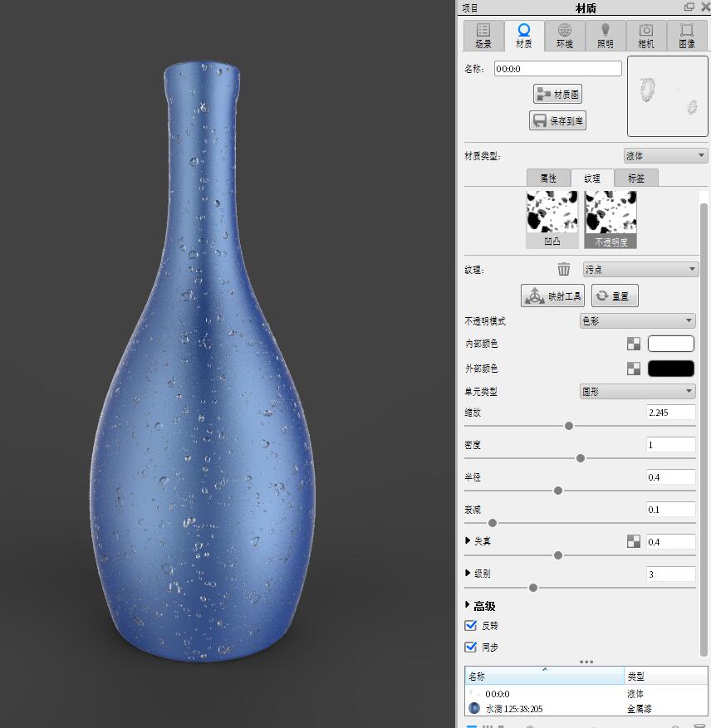The image size is (711, 728).
Task: Switch to the 属性 sub-tab
Action: [x=548, y=178]
